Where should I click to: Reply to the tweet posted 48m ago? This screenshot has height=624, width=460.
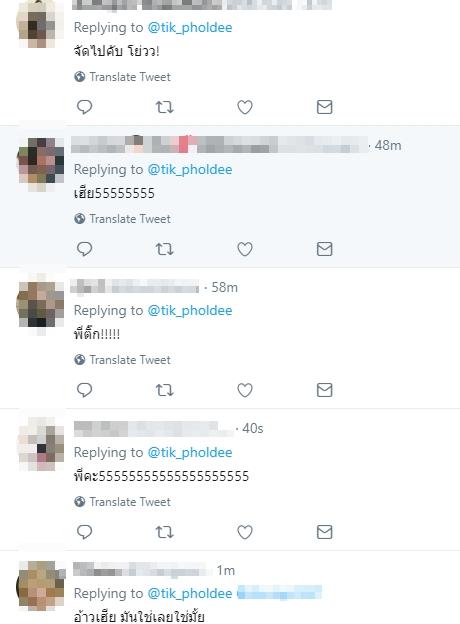84,249
